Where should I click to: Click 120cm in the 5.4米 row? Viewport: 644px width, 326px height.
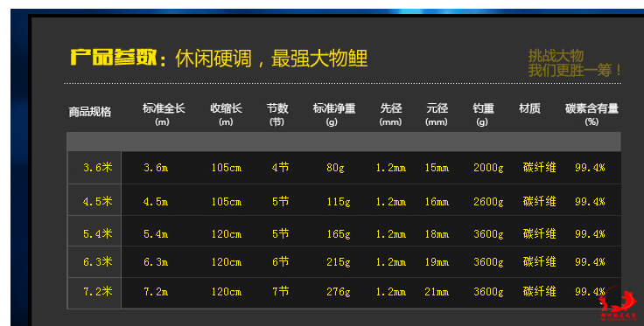coord(227,234)
